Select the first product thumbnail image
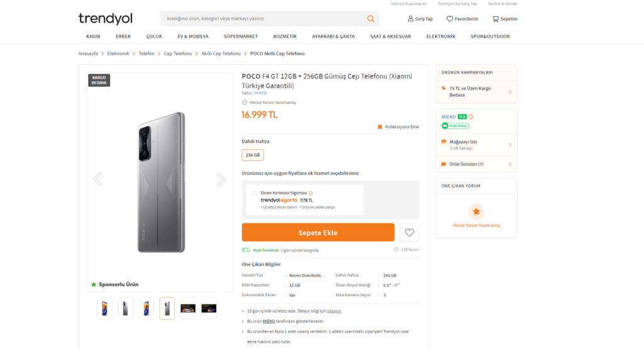Viewport: 644px width, 349px height. click(105, 308)
